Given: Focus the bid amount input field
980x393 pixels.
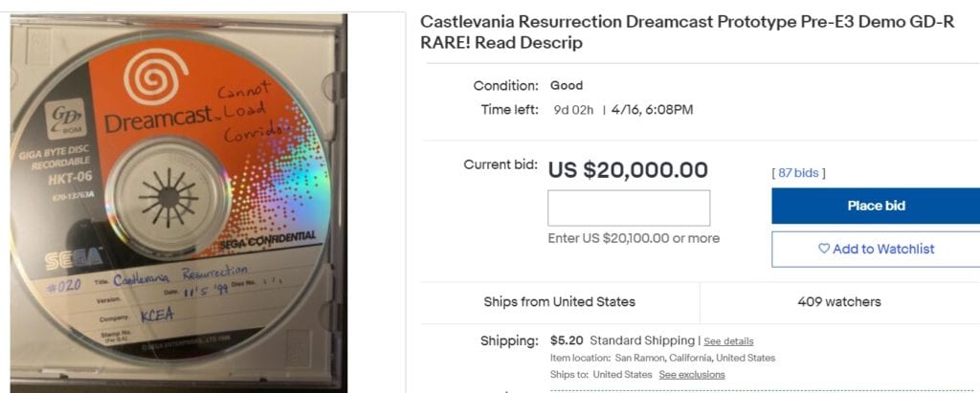Looking at the screenshot, I should [628, 208].
